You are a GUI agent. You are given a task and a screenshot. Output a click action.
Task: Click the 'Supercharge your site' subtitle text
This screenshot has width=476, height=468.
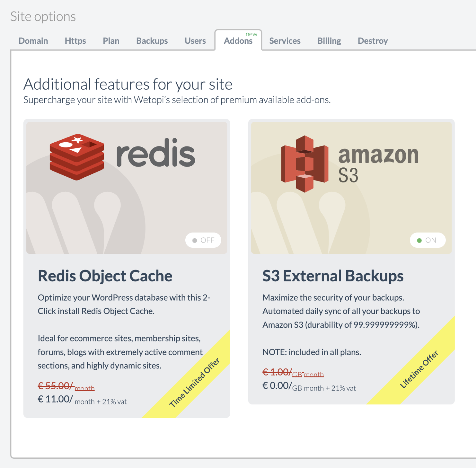tap(177, 100)
